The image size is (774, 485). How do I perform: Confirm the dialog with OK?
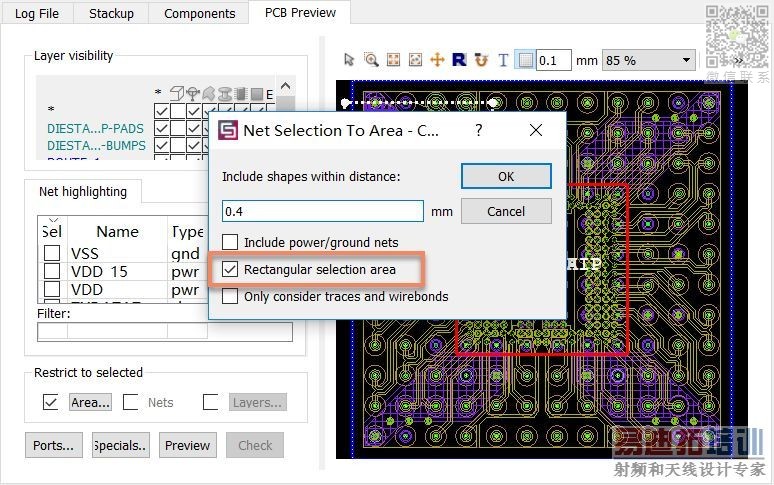(x=506, y=176)
